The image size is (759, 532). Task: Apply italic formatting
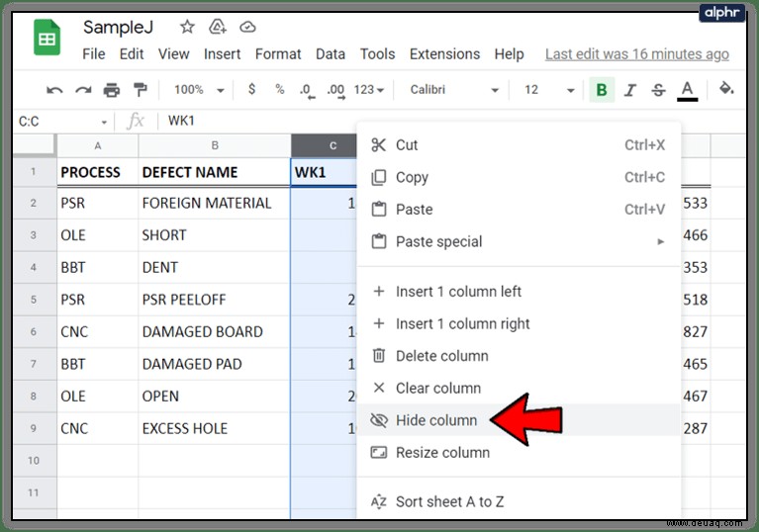point(629,90)
